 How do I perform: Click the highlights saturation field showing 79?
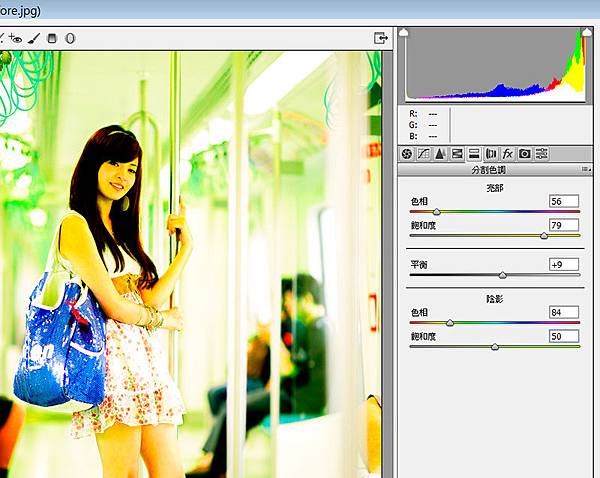click(x=564, y=225)
